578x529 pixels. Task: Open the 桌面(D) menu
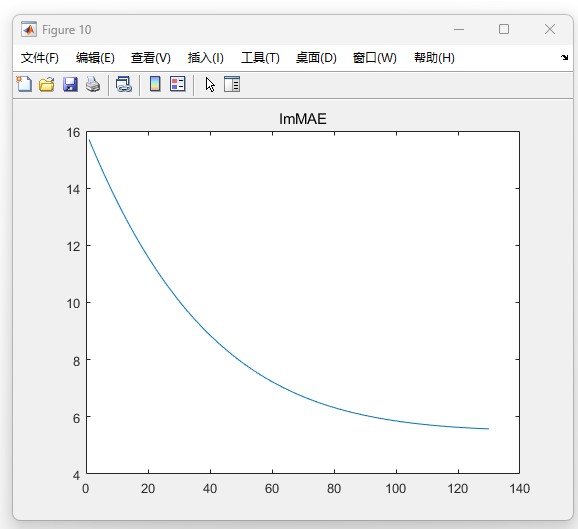coord(316,58)
